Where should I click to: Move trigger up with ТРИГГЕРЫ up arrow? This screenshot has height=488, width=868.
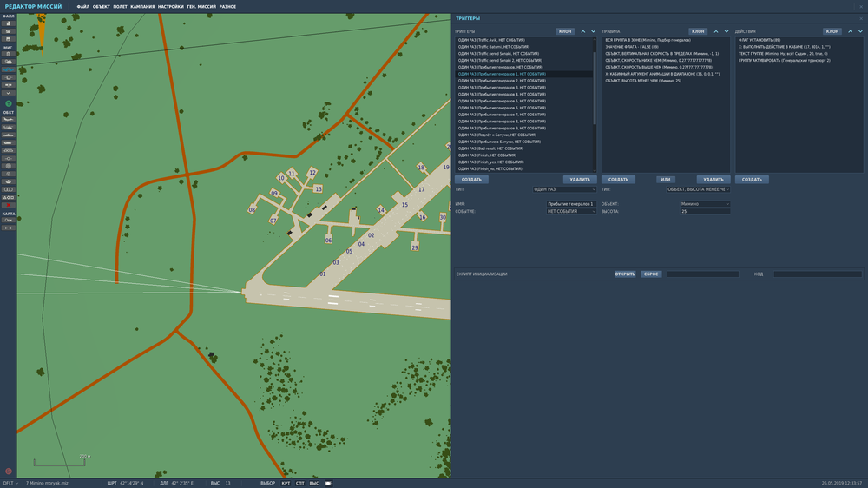pyautogui.click(x=583, y=31)
